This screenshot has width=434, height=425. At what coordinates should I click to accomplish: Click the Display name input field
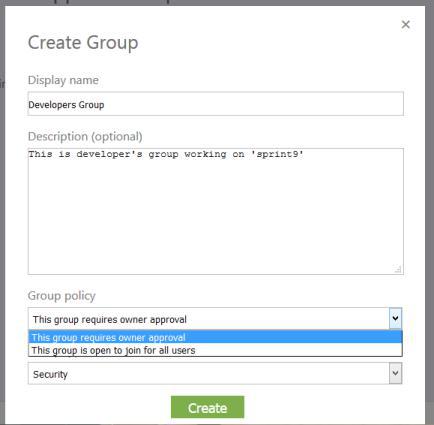[216, 104]
